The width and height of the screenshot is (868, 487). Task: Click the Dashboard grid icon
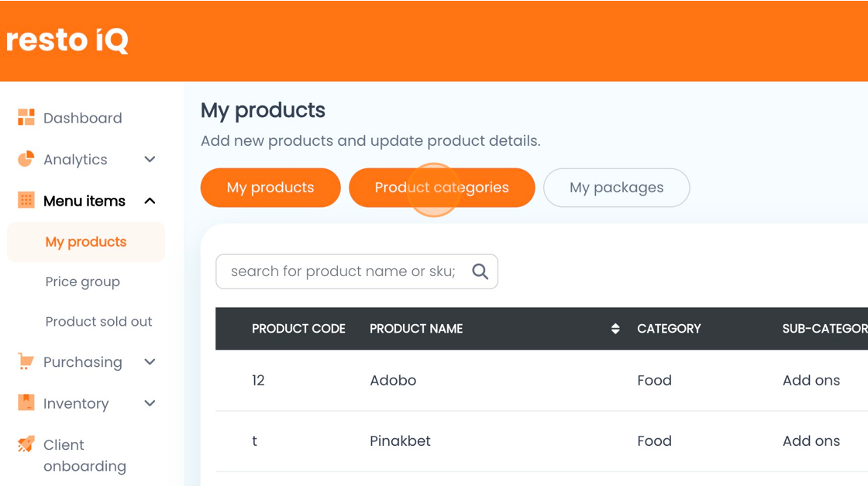(x=26, y=117)
